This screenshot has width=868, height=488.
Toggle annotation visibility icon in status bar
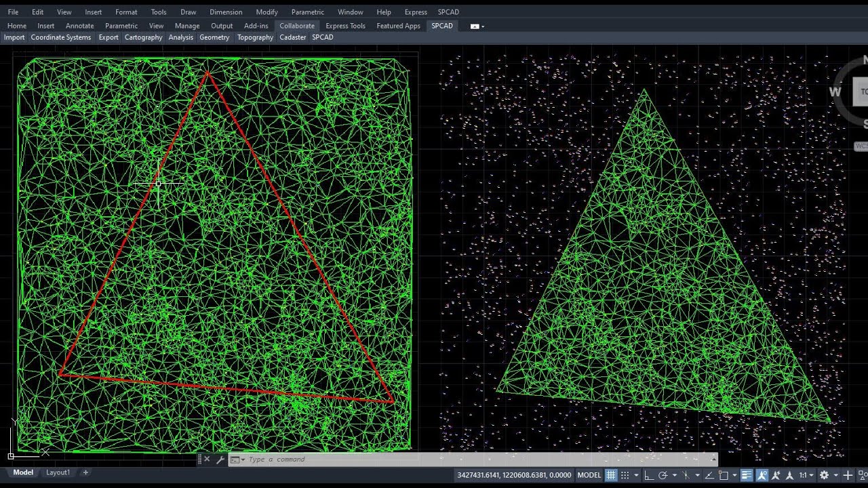coord(762,475)
